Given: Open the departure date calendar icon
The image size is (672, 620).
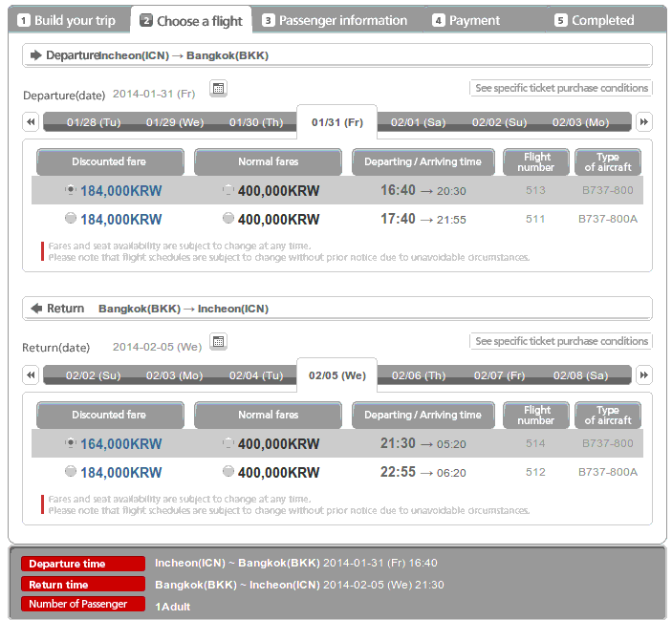Looking at the screenshot, I should tap(218, 89).
